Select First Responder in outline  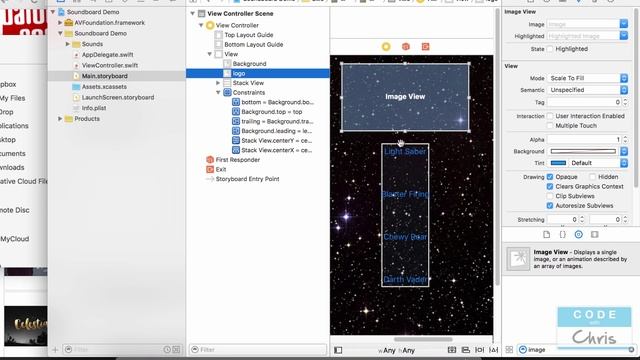238,160
